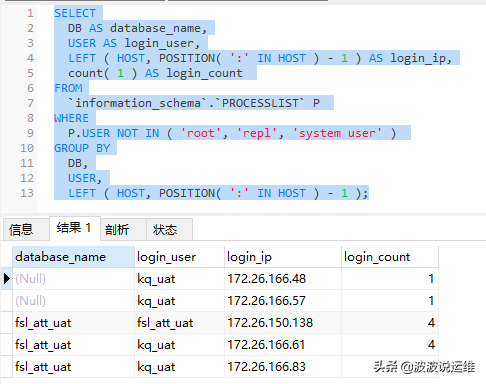Open the 状态 tab
This screenshot has width=486, height=384.
tap(169, 229)
